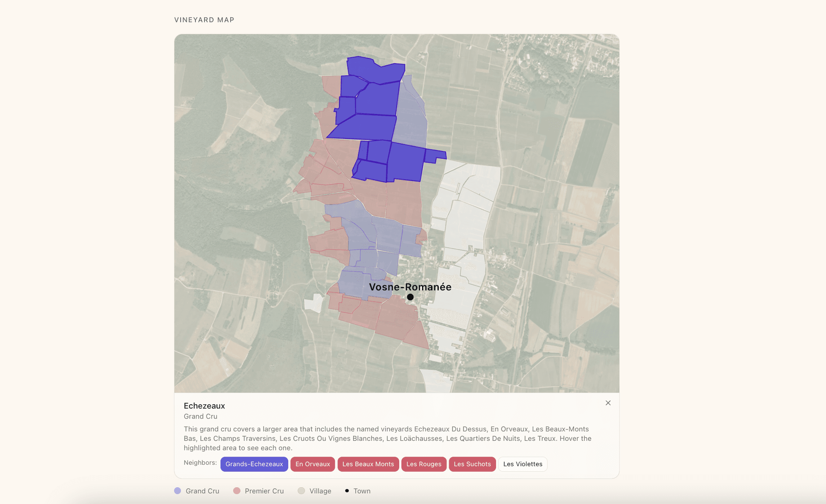Click the Grand Cru legend swatch
This screenshot has height=504, width=826.
point(177,490)
